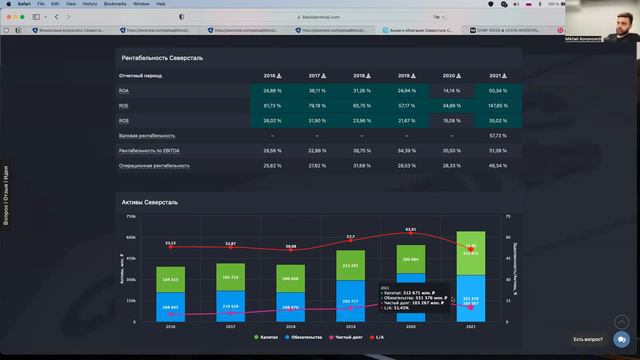
Task: Open the Bookmarks menu
Action: click(115, 4)
